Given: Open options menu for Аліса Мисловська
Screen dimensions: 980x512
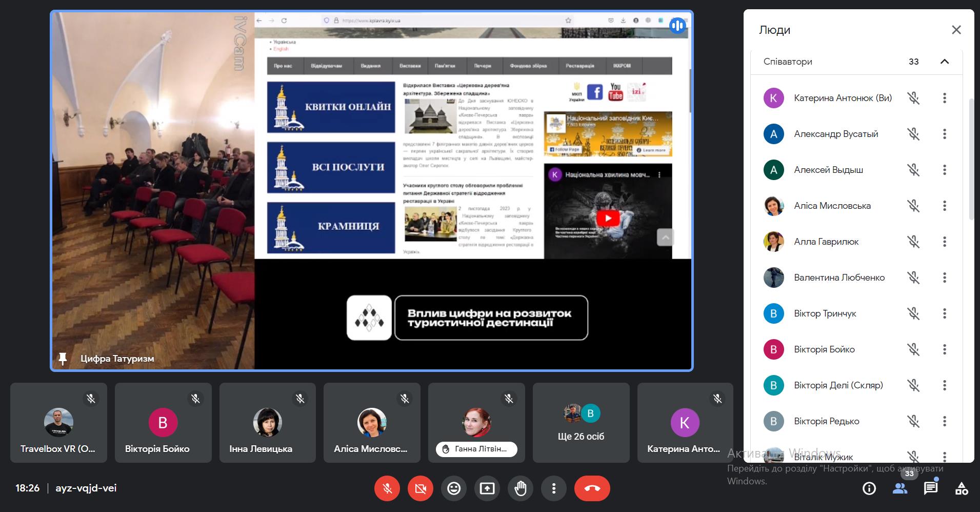Looking at the screenshot, I should [944, 206].
